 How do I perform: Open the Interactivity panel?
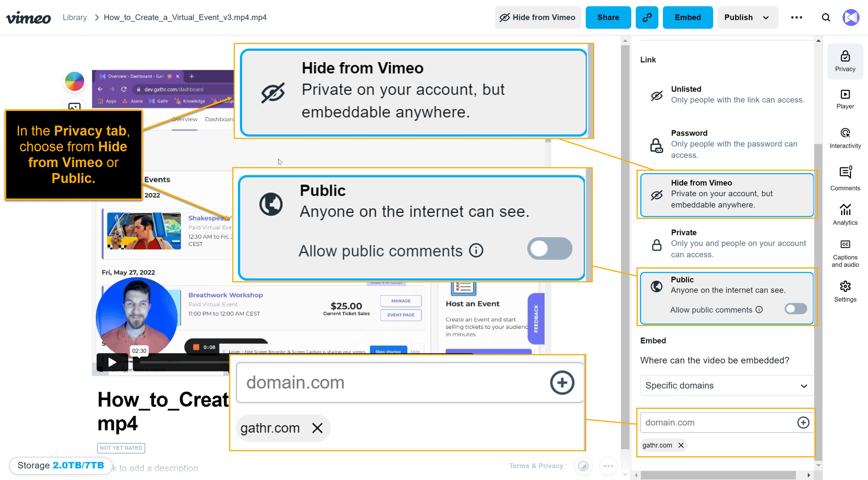click(845, 138)
